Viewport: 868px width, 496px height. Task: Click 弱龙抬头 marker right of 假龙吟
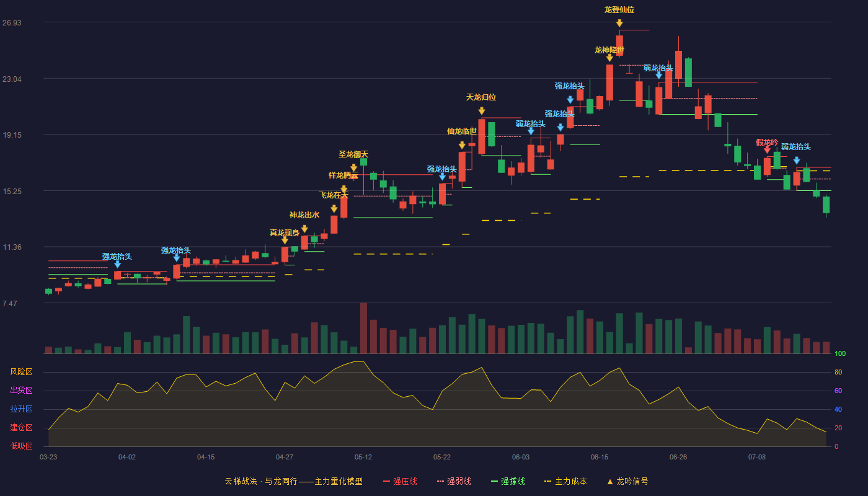pyautogui.click(x=797, y=161)
